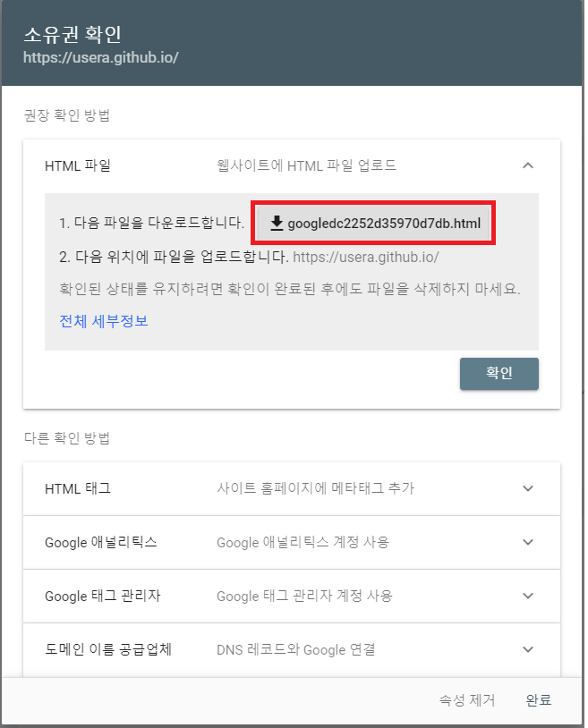Viewport: 588px width, 728px height.
Task: Expand the HTML 태그 method
Action: pyautogui.click(x=292, y=488)
